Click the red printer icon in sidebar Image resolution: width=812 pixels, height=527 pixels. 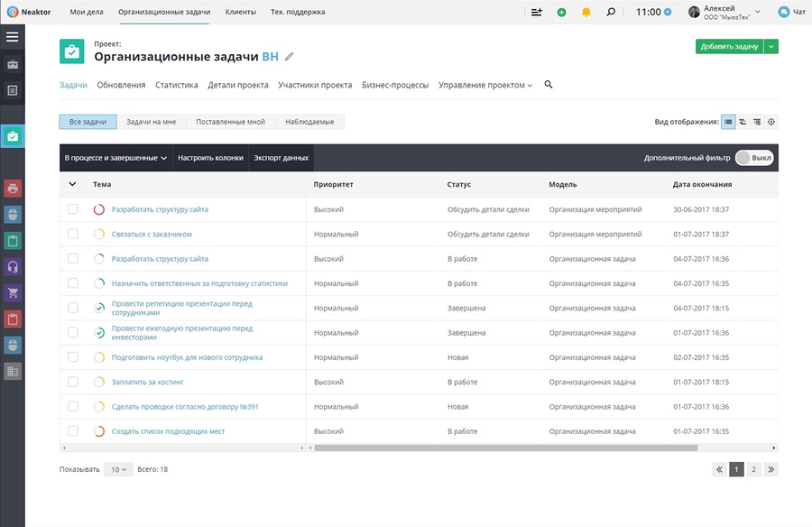click(13, 188)
